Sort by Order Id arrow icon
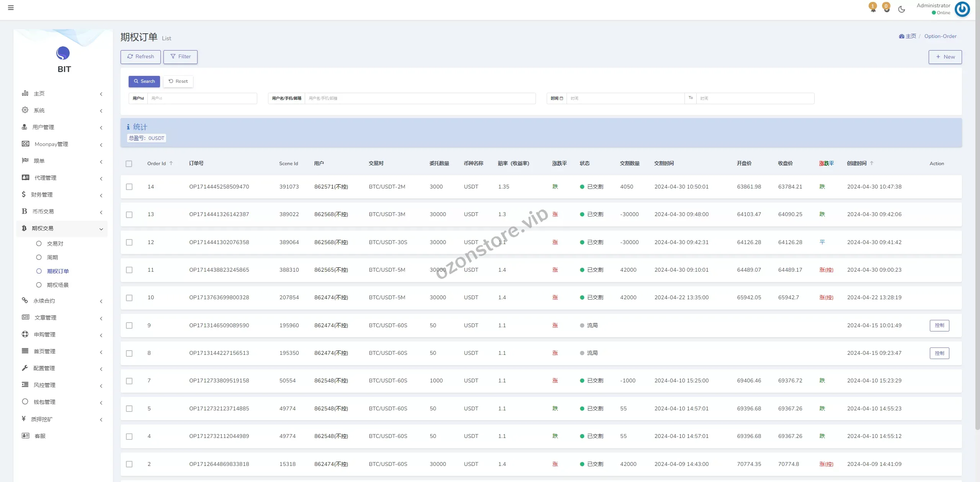Image resolution: width=980 pixels, height=482 pixels. (171, 163)
